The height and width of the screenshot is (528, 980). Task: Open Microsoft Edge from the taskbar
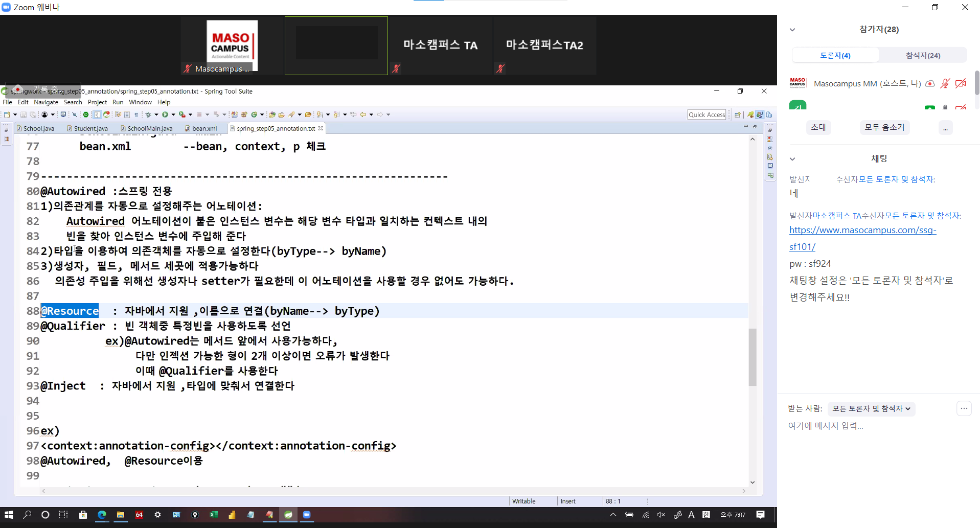pos(102,515)
